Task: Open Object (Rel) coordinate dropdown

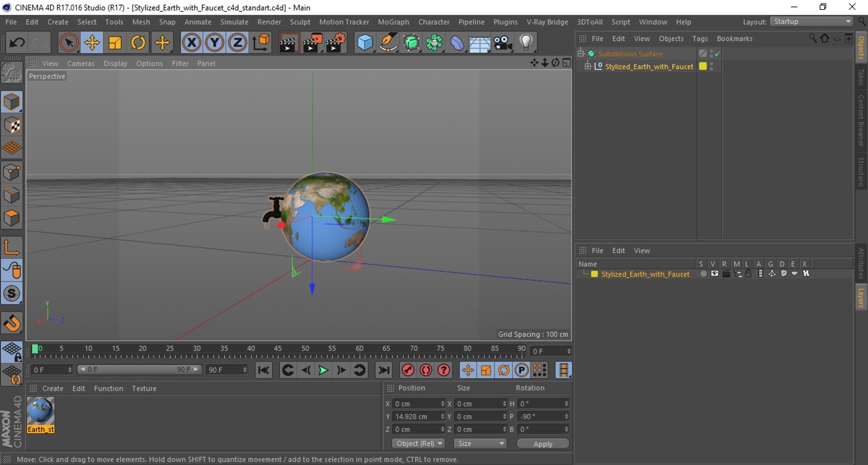Action: pos(419,444)
